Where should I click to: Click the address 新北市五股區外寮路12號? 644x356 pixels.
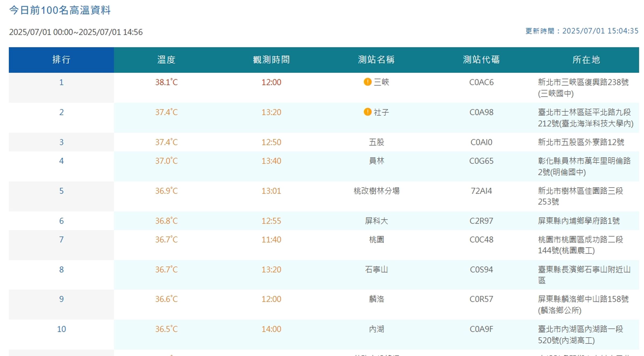coord(581,142)
